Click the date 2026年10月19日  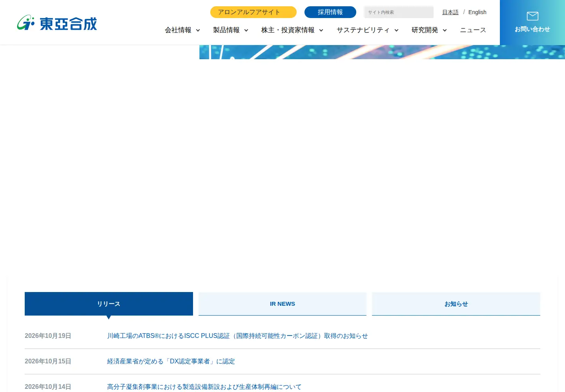coord(48,336)
